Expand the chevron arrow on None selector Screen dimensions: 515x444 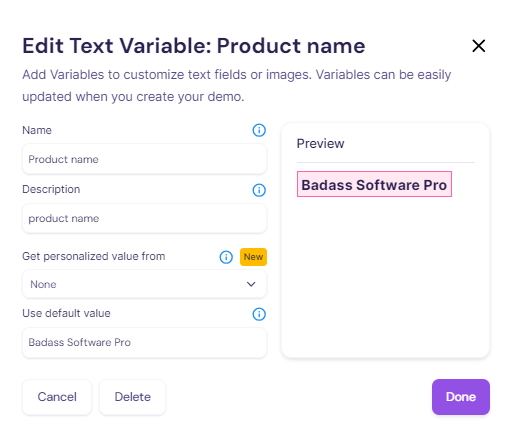point(251,284)
